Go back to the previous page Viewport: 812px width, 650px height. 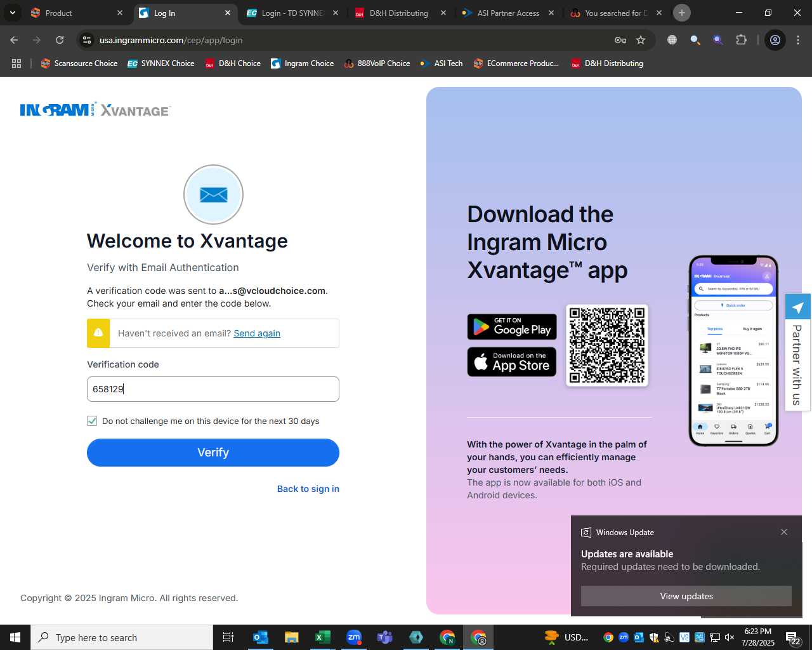(14, 40)
